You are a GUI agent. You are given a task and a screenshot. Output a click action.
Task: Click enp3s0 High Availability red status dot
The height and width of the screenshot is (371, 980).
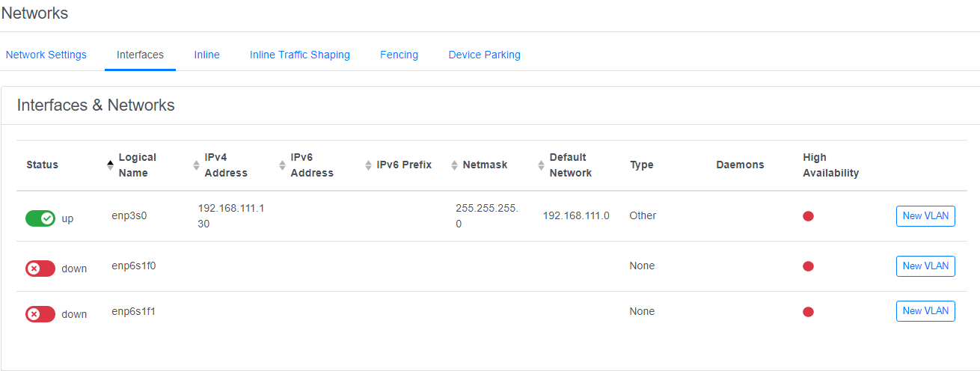[808, 216]
